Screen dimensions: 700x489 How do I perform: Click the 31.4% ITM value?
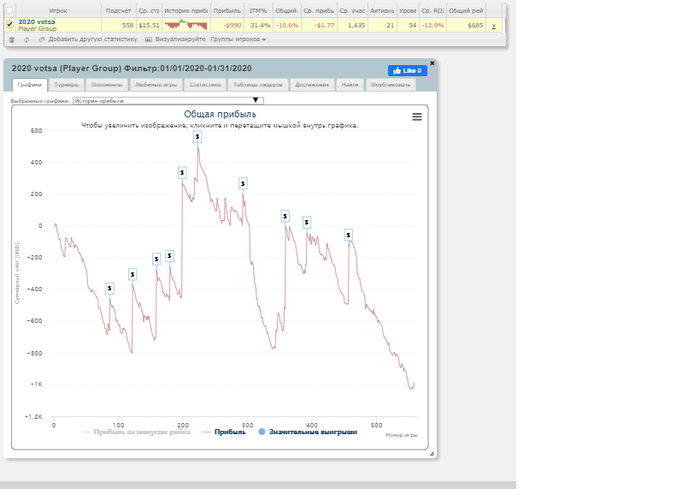coord(261,25)
